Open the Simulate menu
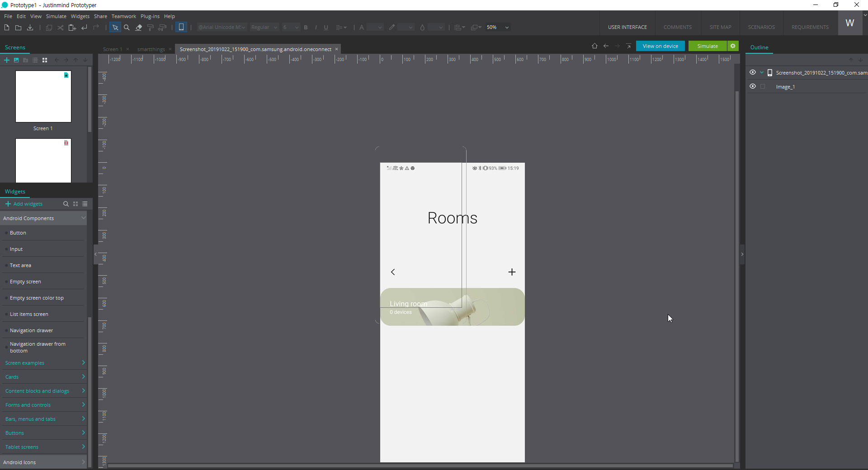The width and height of the screenshot is (868, 470). click(56, 16)
